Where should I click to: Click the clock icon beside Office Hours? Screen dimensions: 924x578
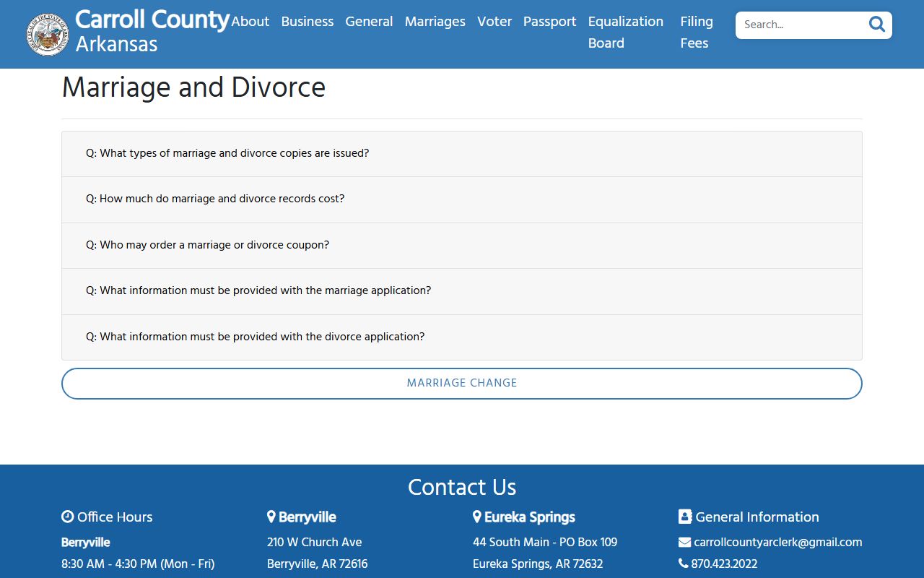pyautogui.click(x=68, y=517)
